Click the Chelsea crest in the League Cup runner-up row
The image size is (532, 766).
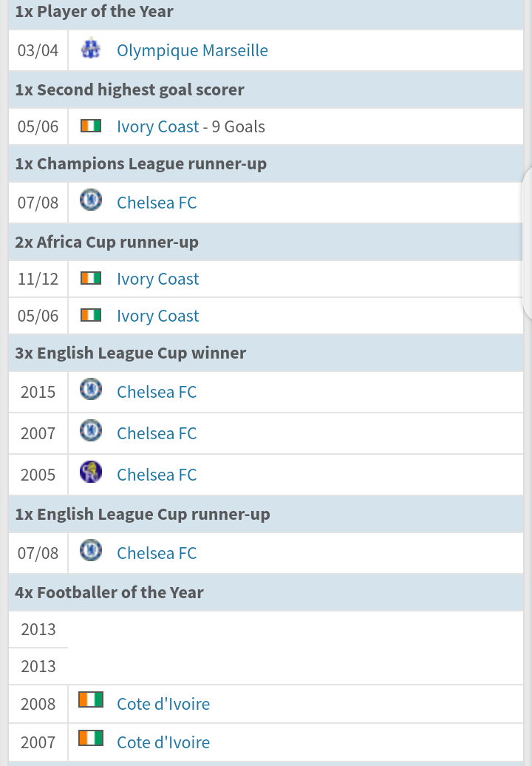91,550
